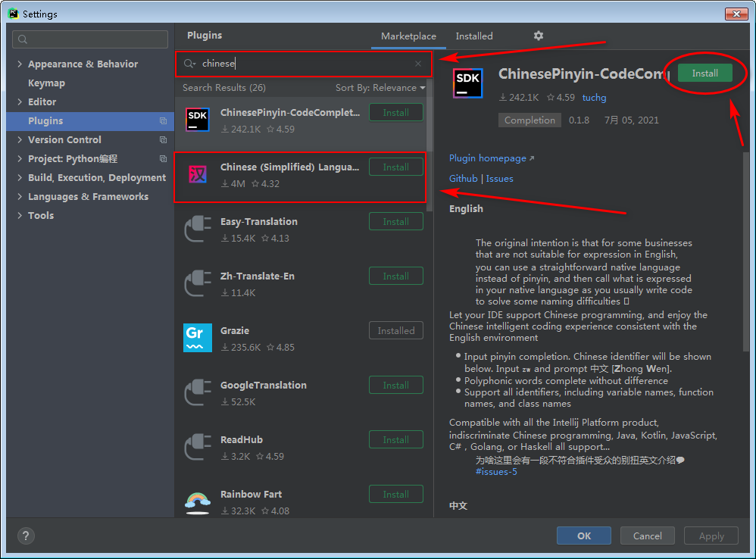The height and width of the screenshot is (559, 756).
Task: Click the PyCharm icon in the title bar
Action: point(13,14)
